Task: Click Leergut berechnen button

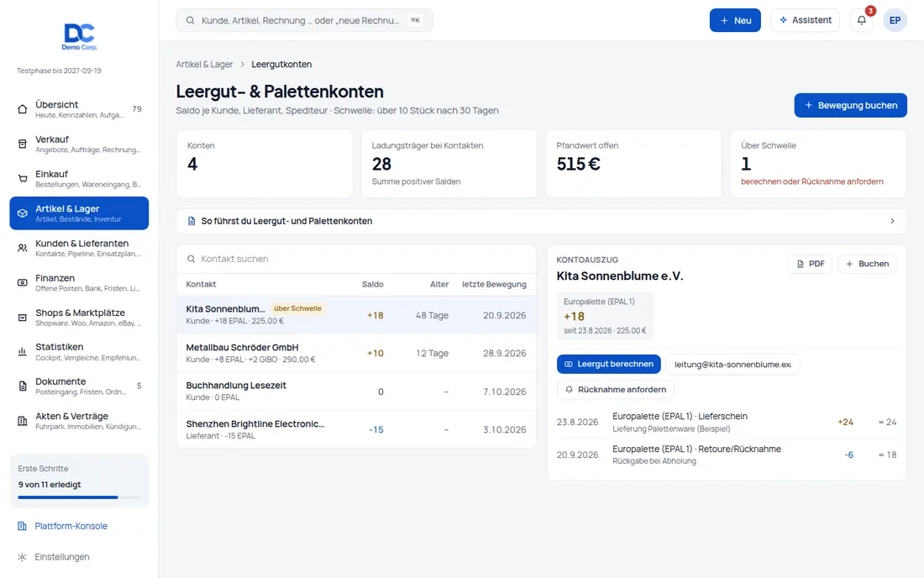Action: pos(609,364)
